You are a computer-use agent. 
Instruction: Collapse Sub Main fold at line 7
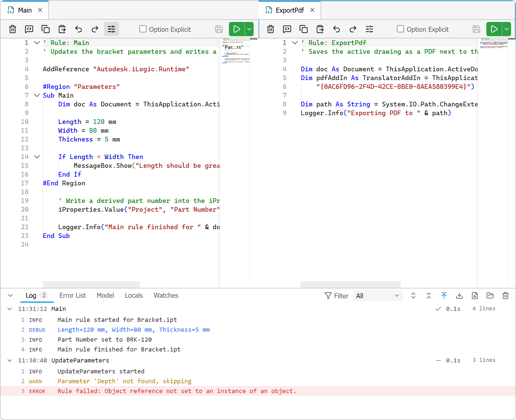(37, 95)
